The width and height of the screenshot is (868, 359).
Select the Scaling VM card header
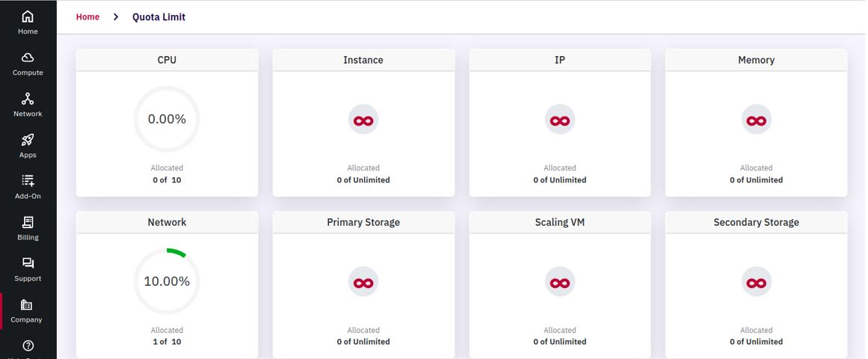pos(560,222)
